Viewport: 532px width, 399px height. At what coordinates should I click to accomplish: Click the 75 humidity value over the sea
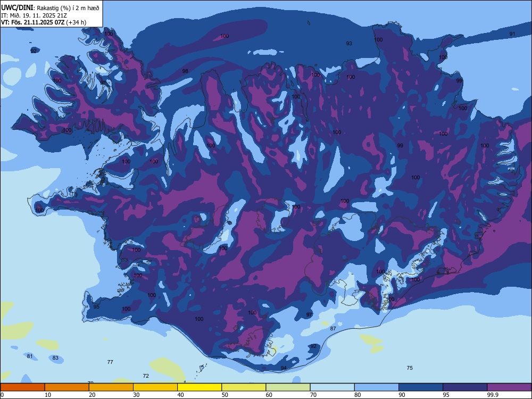tap(410, 368)
